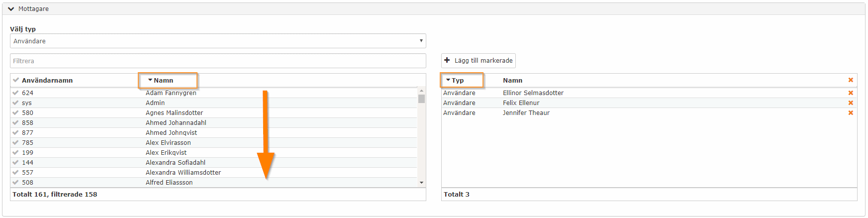The image size is (868, 218).
Task: Toggle select-all checkmark in Användarnamn header
Action: (16, 80)
